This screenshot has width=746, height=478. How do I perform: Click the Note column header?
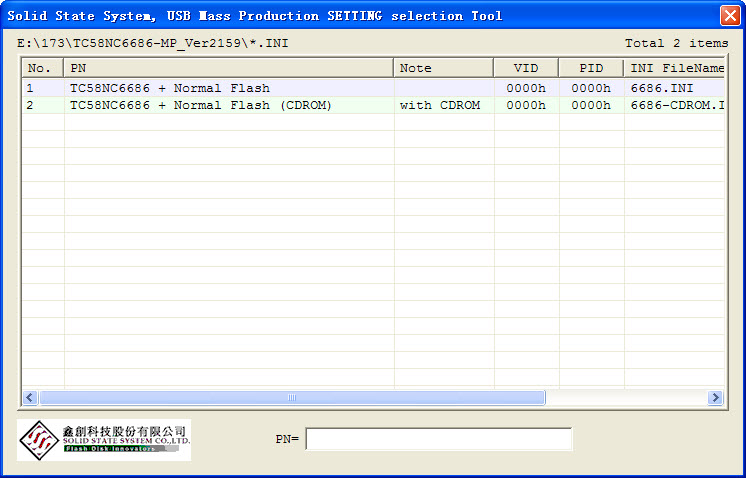(444, 68)
